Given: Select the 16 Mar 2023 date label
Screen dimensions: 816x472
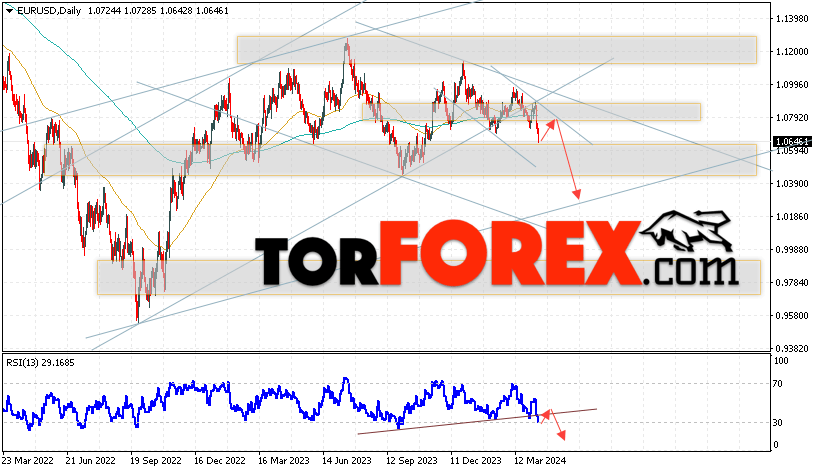Looking at the screenshot, I should coord(284,461).
